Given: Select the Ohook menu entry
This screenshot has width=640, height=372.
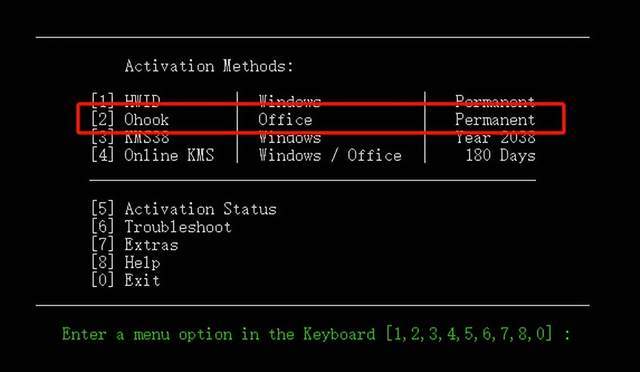Looking at the screenshot, I should point(147,120).
